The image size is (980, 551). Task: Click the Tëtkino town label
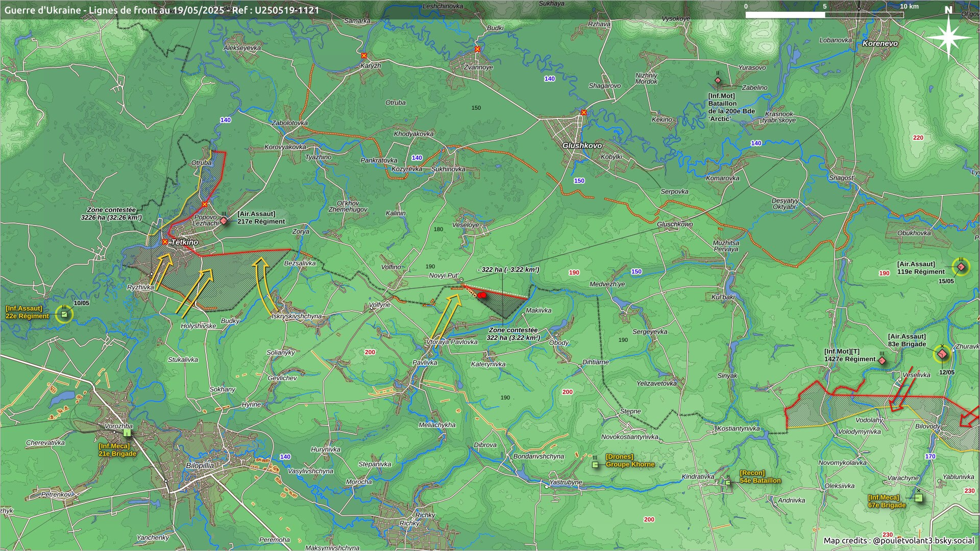tap(184, 242)
